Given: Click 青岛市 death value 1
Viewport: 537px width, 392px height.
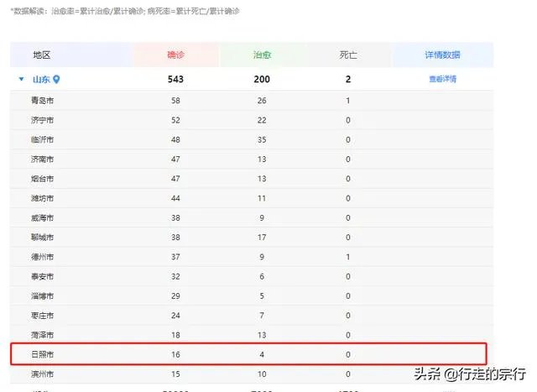Looking at the screenshot, I should coord(348,101).
